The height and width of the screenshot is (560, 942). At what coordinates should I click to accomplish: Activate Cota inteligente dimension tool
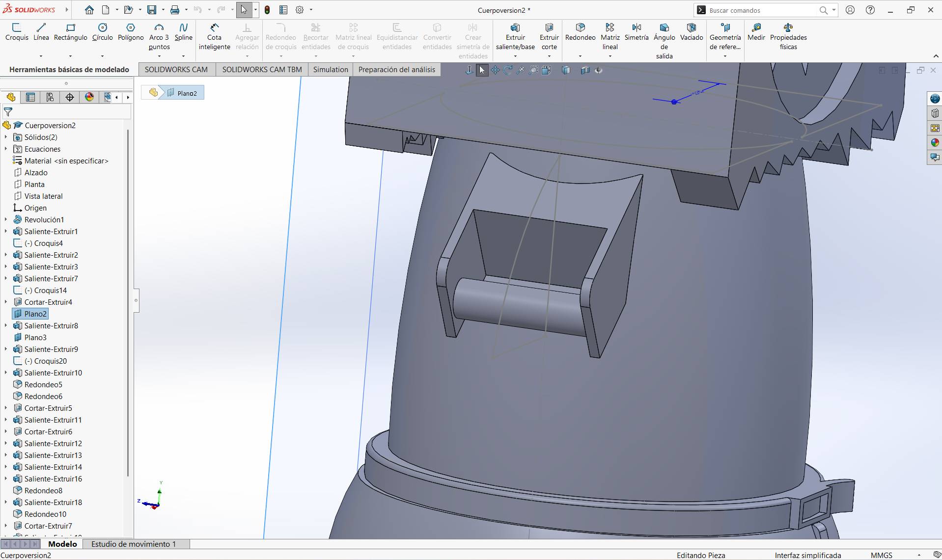[x=215, y=37]
